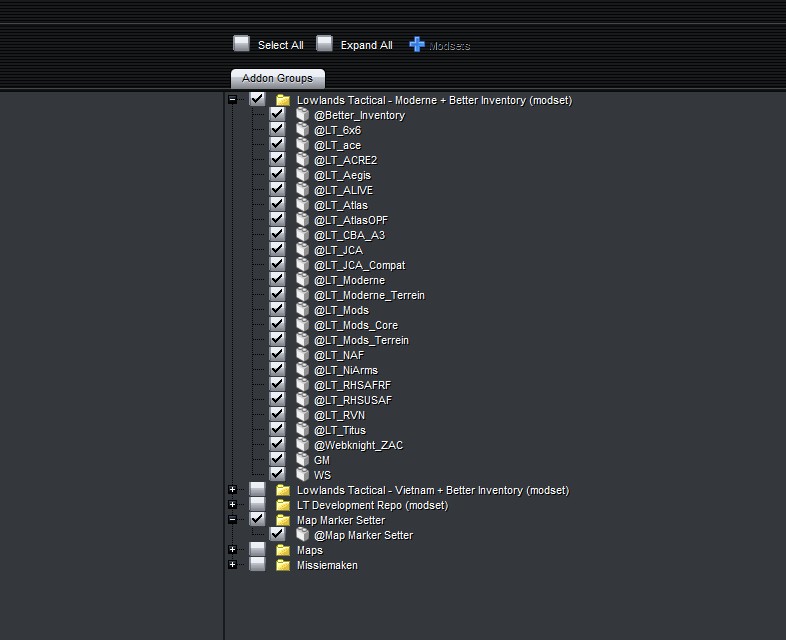786x640 pixels.
Task: Click the LT Development Repo folder icon
Action: pyautogui.click(x=283, y=505)
